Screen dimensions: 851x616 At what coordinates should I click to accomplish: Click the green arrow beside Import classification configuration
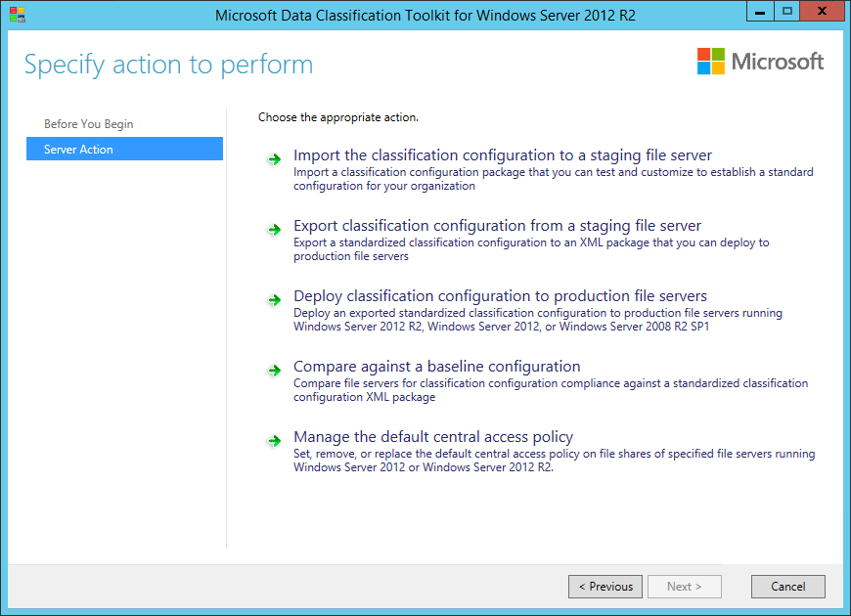tap(275, 159)
